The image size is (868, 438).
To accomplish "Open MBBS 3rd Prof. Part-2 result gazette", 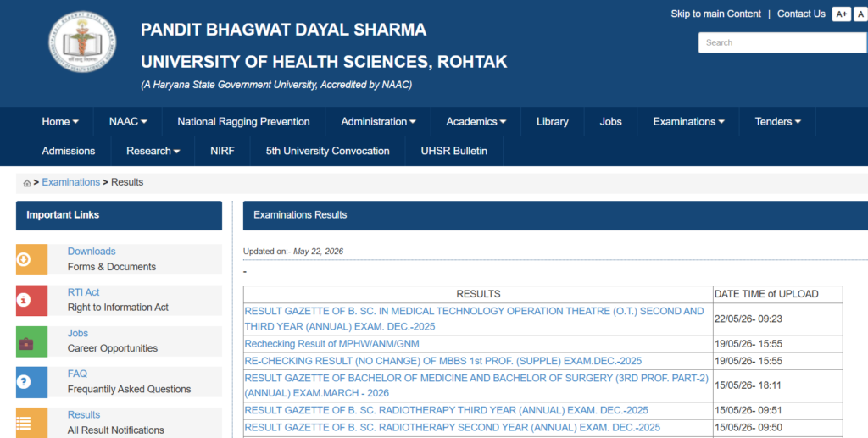I will pos(476,385).
